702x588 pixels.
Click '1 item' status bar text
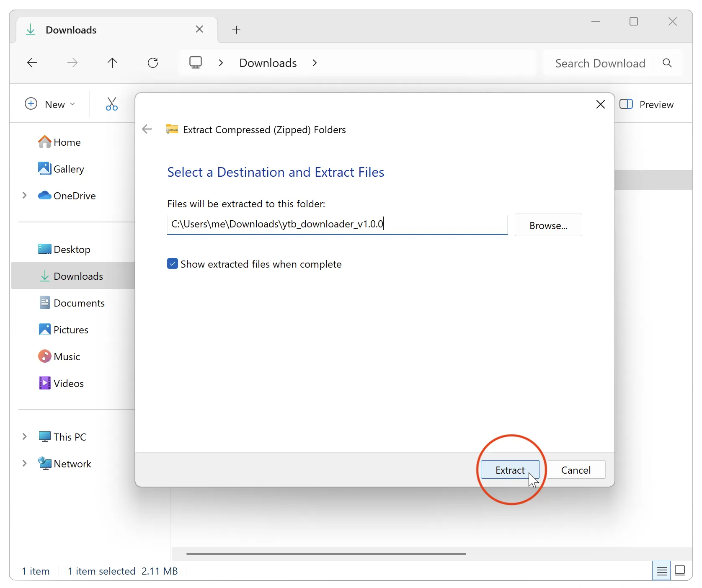click(36, 571)
